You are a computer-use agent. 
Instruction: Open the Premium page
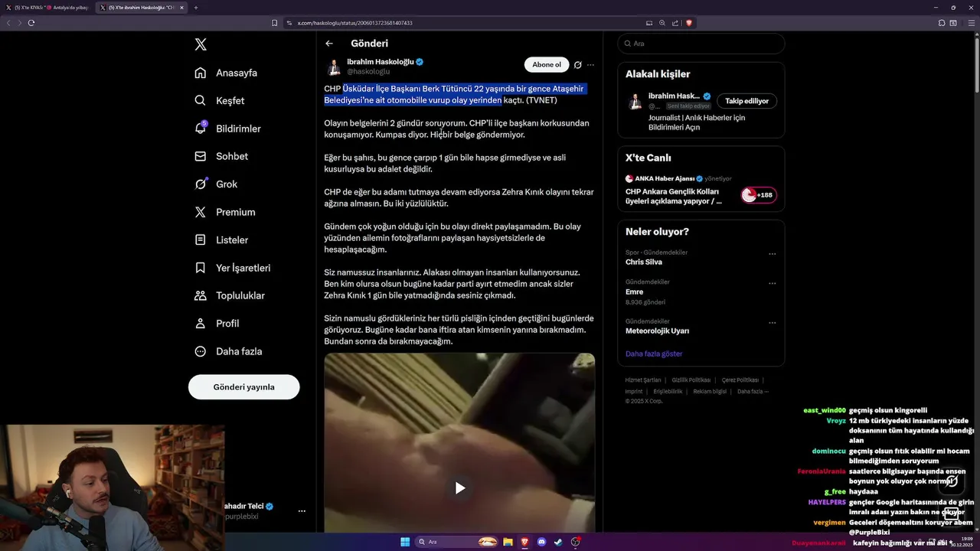click(x=225, y=212)
